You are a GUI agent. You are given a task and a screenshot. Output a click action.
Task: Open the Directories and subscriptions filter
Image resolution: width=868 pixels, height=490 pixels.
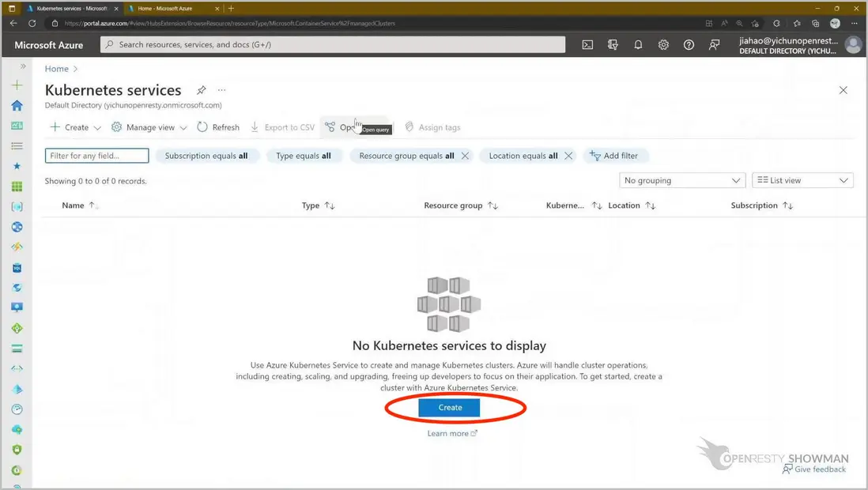click(x=613, y=45)
